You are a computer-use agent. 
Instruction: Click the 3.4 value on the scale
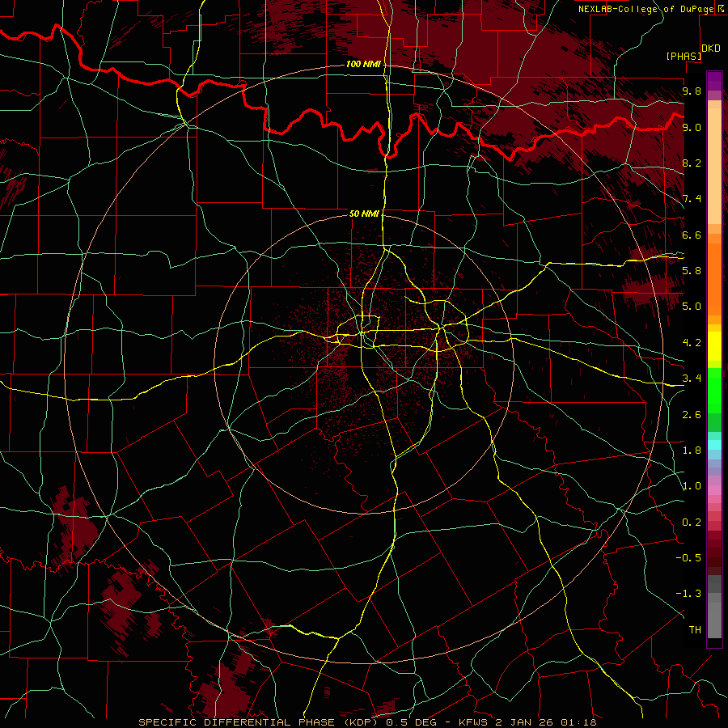click(x=692, y=379)
